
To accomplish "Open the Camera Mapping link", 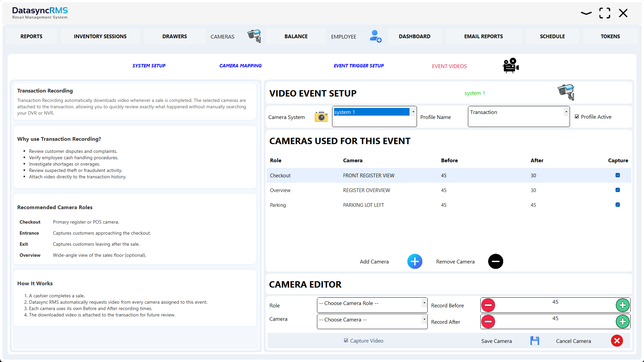I will click(x=240, y=66).
